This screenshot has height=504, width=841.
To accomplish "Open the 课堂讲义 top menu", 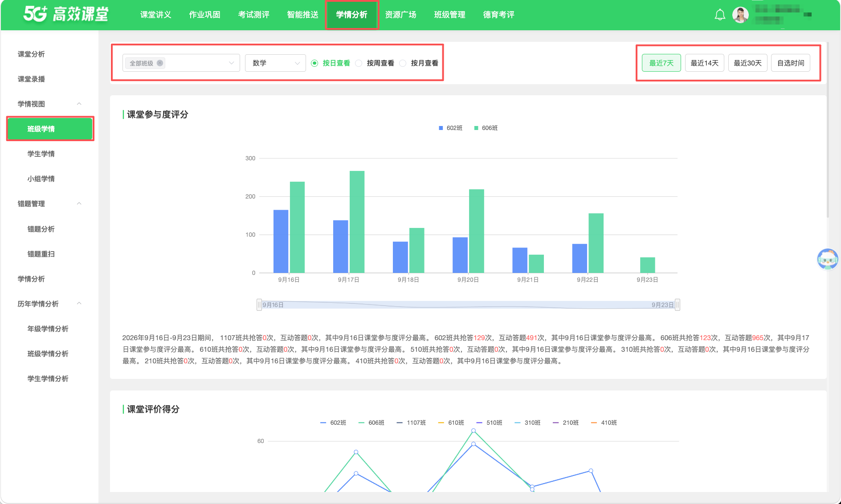I will [155, 15].
